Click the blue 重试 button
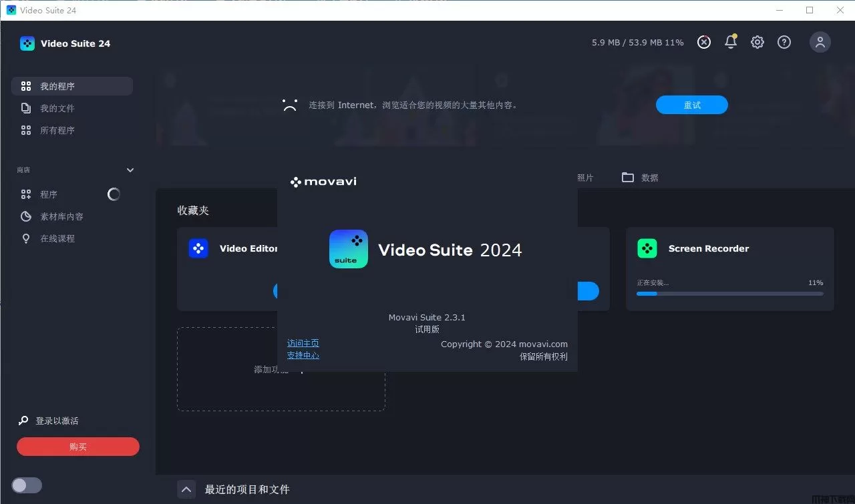855x504 pixels. [692, 105]
